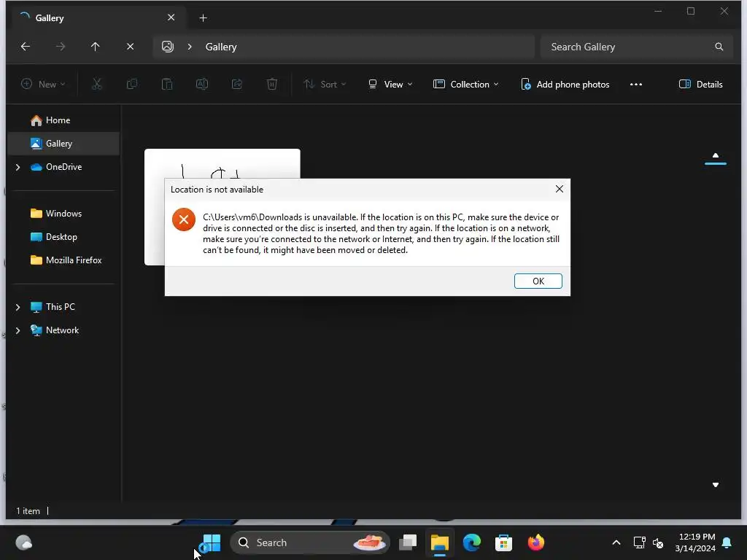Select Gallery in the sidebar
This screenshot has height=560, width=747.
(63, 144)
